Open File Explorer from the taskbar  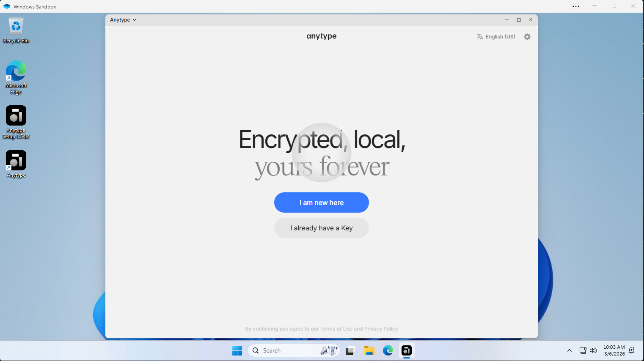coord(369,350)
